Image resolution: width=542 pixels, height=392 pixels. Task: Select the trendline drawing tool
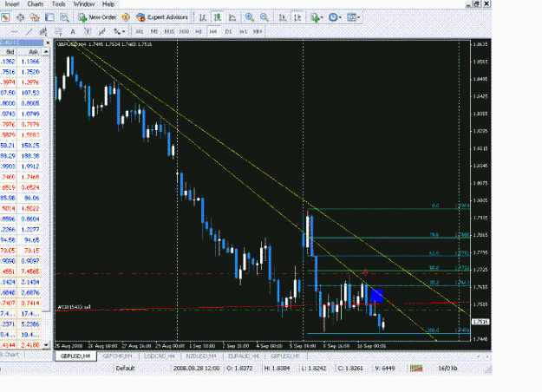(x=29, y=32)
